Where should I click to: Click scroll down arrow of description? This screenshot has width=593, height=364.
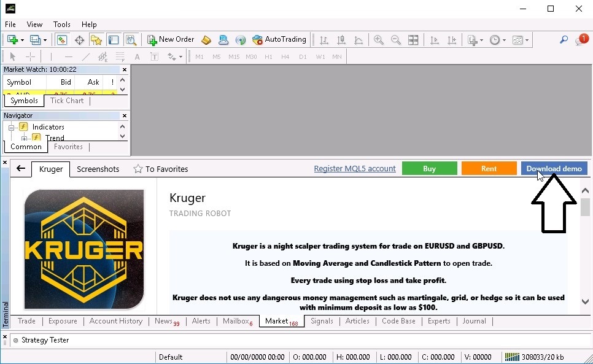pyautogui.click(x=585, y=301)
